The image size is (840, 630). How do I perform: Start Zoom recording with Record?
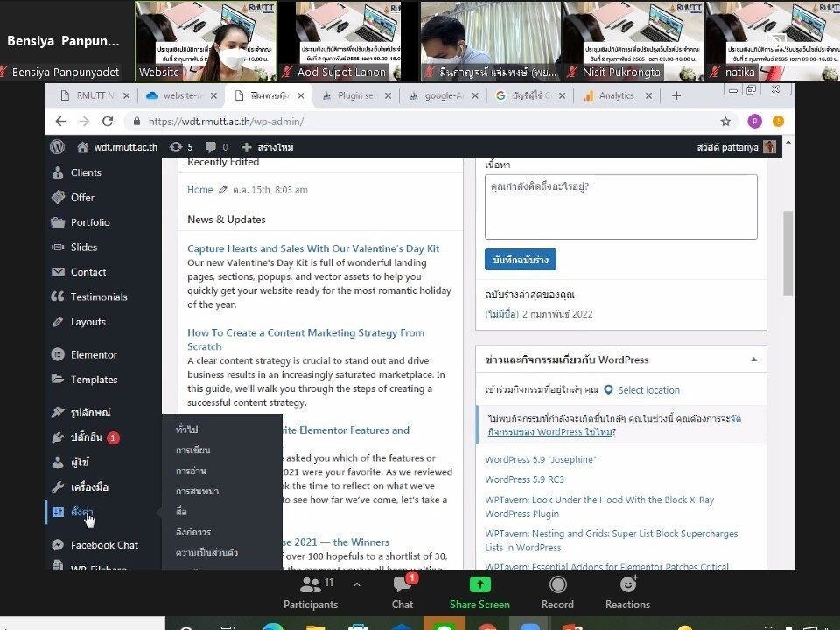point(557,593)
